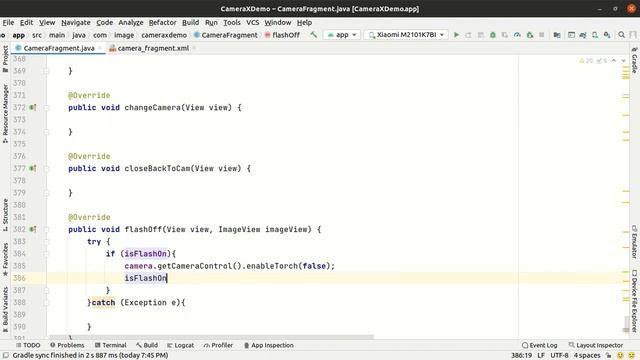Close the camera_fragment.xml editor tab
Viewport: 640px width, 360px height.
[194, 48]
